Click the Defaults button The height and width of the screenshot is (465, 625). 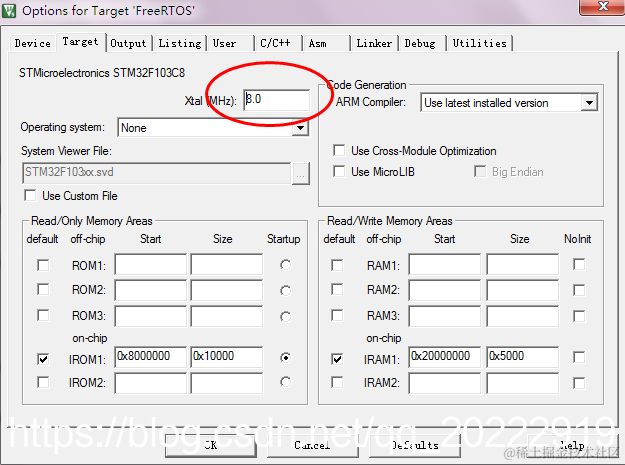click(415, 445)
